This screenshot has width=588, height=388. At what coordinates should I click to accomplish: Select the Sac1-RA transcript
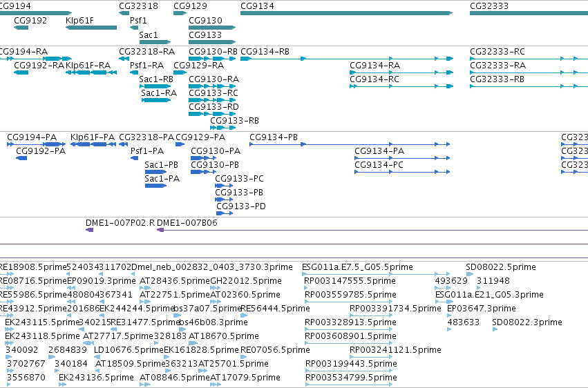[x=156, y=100]
